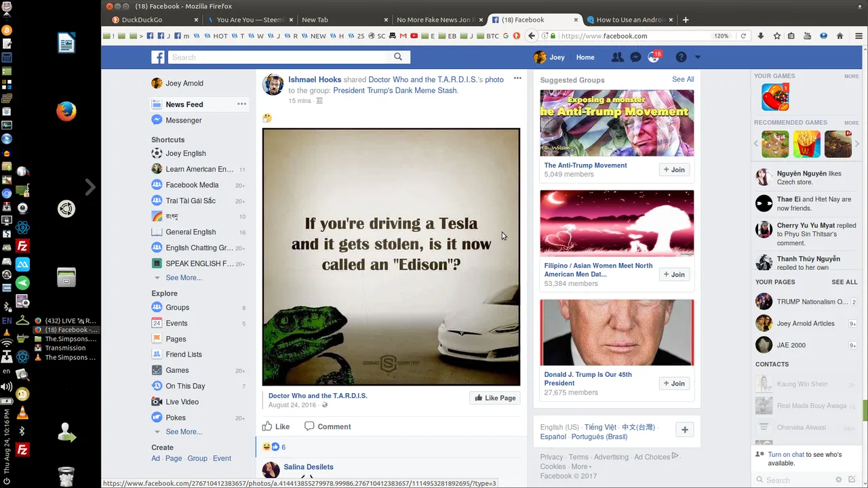868x488 pixels.
Task: Open the Quick Help question mark icon
Action: (681, 58)
